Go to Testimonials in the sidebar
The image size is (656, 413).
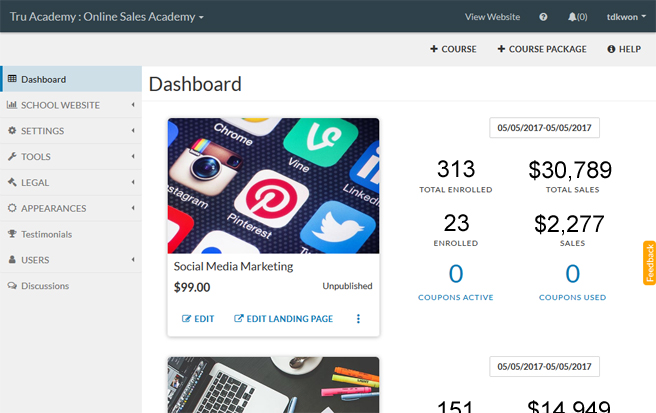click(x=71, y=234)
